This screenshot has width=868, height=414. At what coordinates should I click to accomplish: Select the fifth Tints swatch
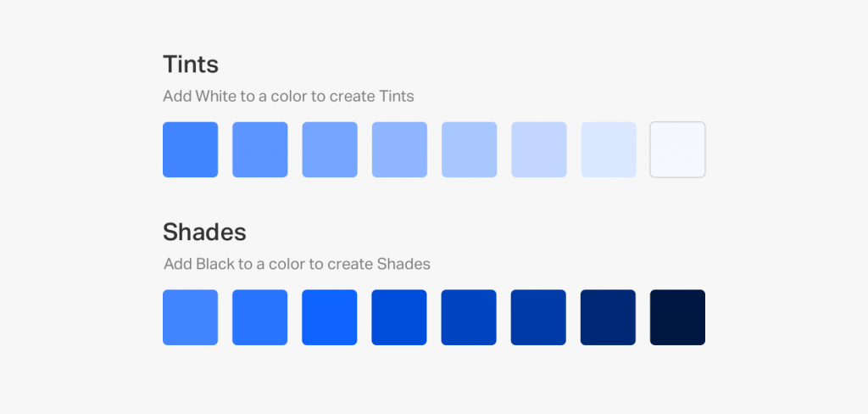click(469, 149)
